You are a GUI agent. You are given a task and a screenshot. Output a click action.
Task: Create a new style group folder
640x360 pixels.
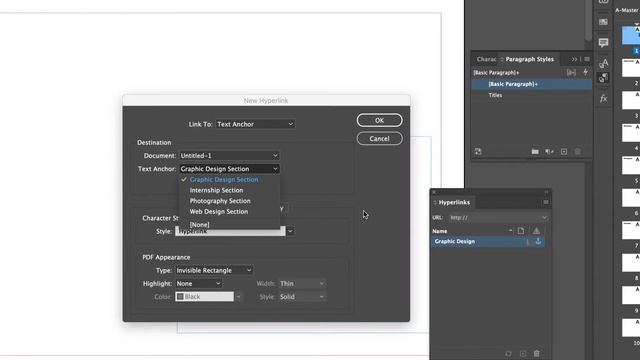535,152
